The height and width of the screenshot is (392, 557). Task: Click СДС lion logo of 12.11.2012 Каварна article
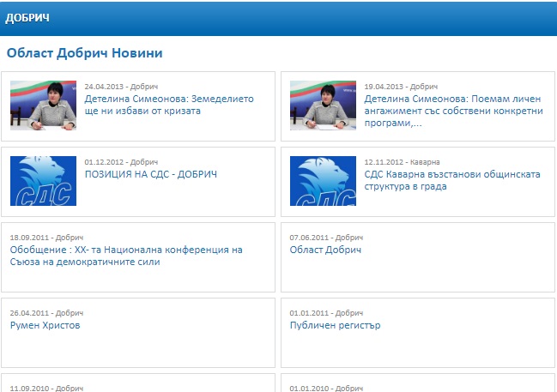[x=323, y=181]
